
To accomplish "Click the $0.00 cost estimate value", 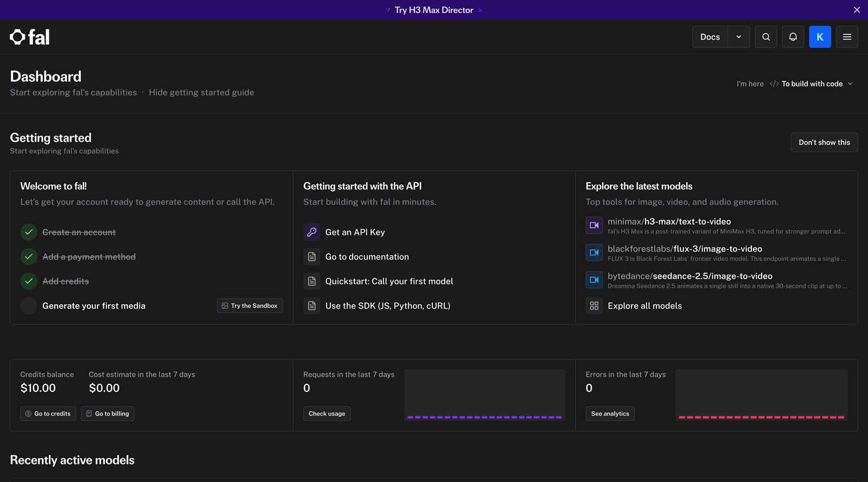I will pyautogui.click(x=104, y=388).
